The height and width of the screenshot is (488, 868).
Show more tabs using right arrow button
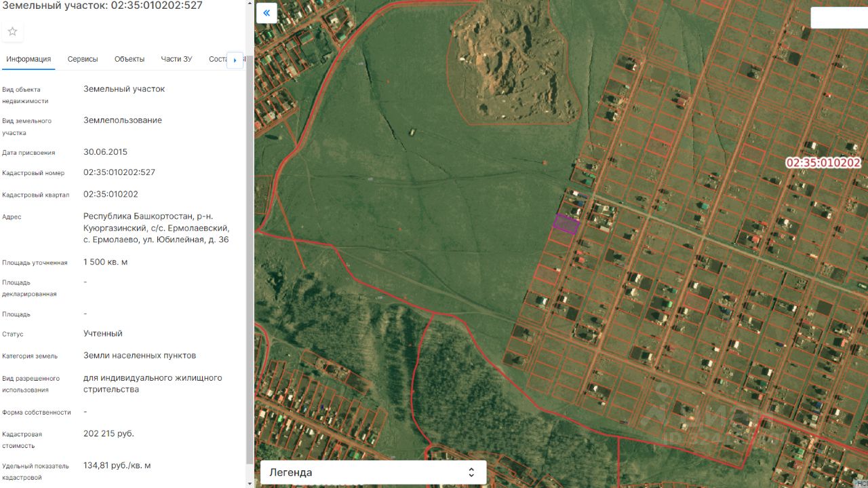point(235,60)
